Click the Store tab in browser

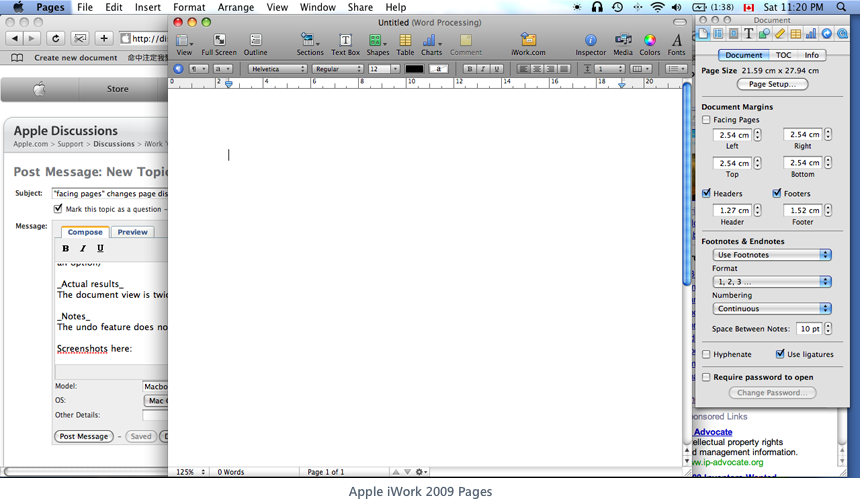117,89
